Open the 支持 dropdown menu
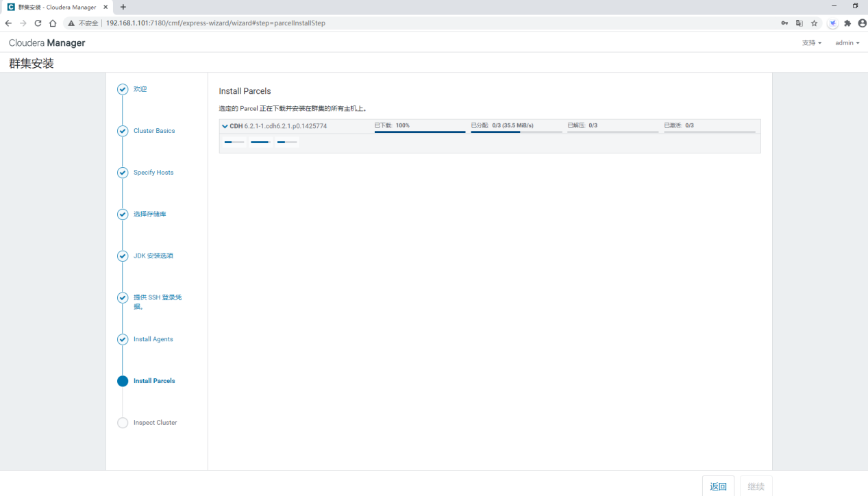868x496 pixels. (x=812, y=42)
